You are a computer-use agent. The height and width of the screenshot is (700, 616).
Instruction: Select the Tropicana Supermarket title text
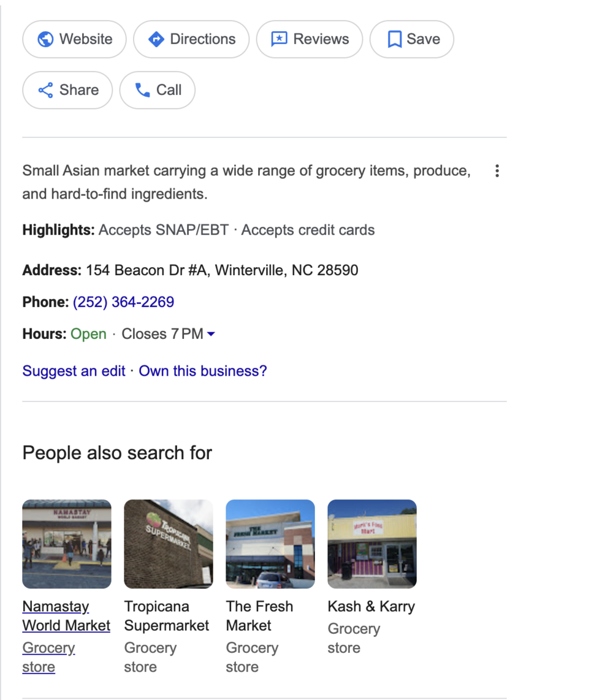click(166, 616)
